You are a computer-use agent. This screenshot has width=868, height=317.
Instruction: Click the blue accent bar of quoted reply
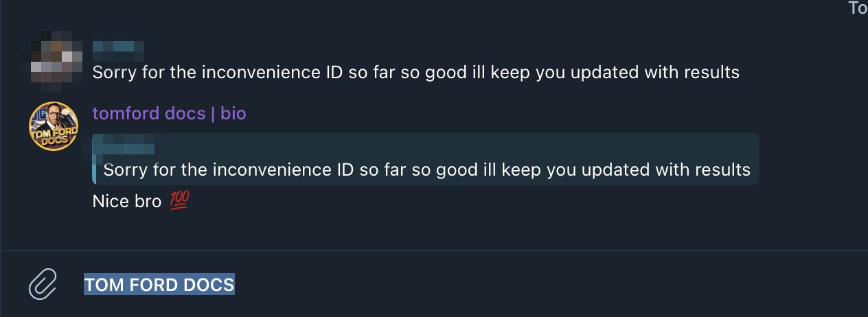click(x=94, y=159)
